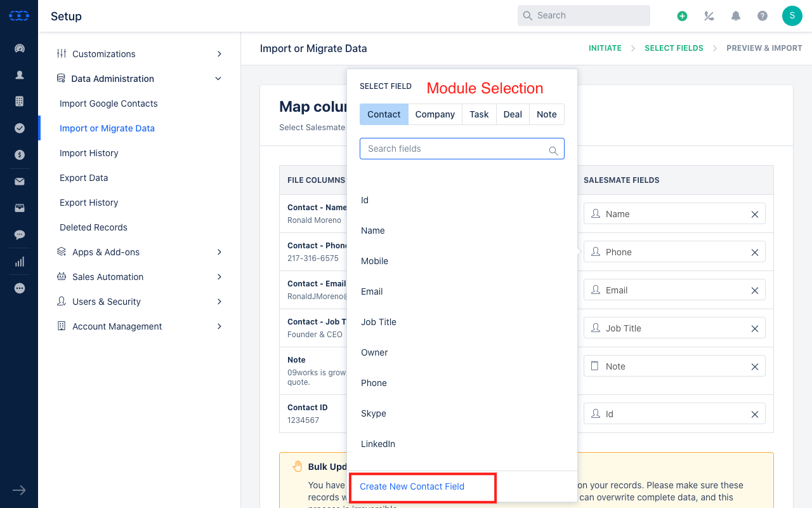Open the chat bubble icon in left rail
The image size is (812, 508).
click(x=19, y=235)
